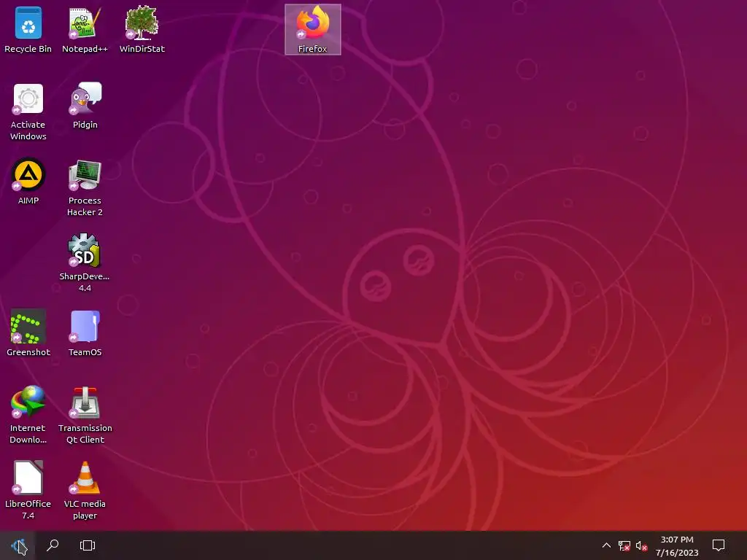
Task: Select the Transmission Qt Client shortcut
Action: (85, 415)
